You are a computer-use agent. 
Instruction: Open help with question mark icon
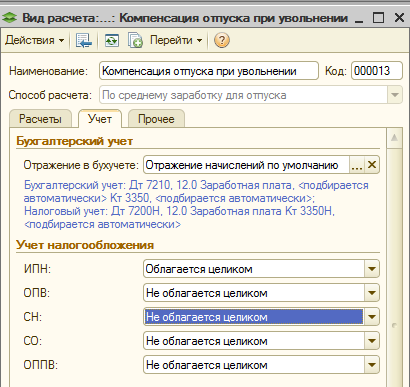222,40
